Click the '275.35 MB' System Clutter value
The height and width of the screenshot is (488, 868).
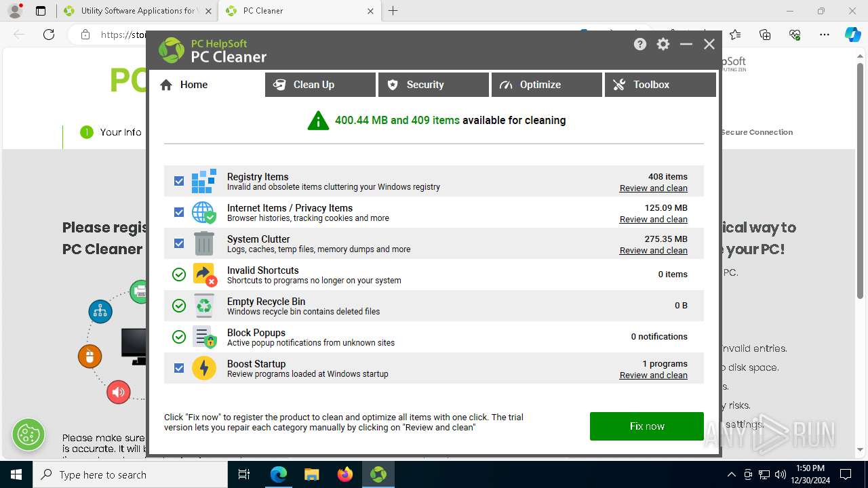point(666,239)
